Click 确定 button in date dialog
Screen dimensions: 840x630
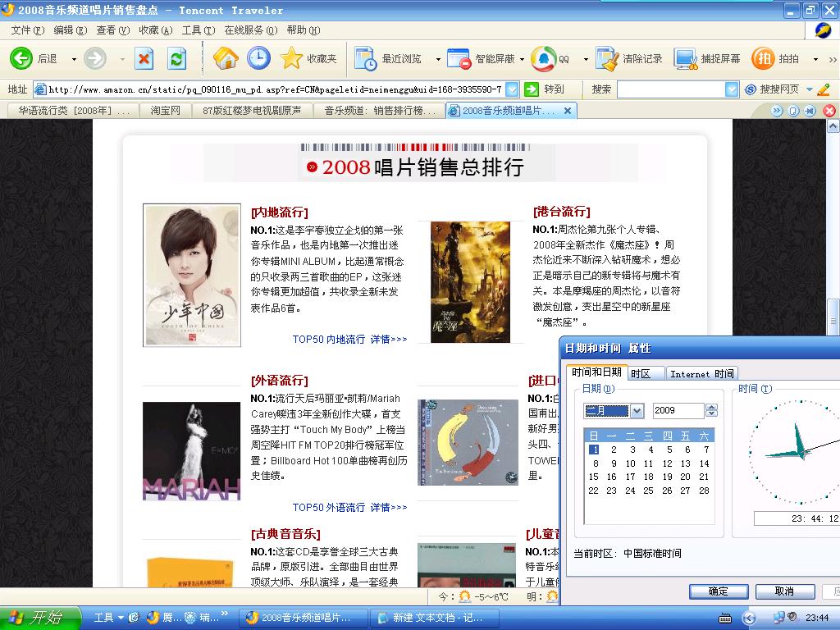click(719, 591)
